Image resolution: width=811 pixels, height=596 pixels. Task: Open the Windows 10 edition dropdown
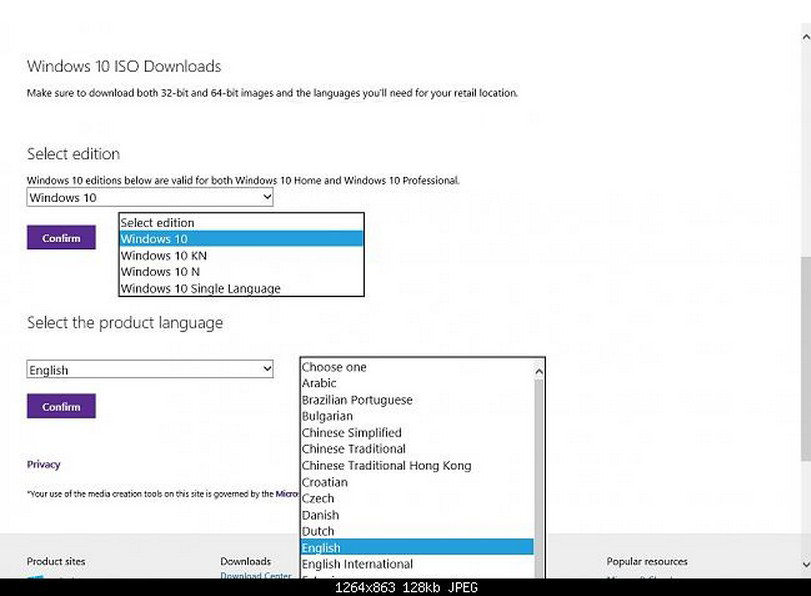[x=149, y=197]
